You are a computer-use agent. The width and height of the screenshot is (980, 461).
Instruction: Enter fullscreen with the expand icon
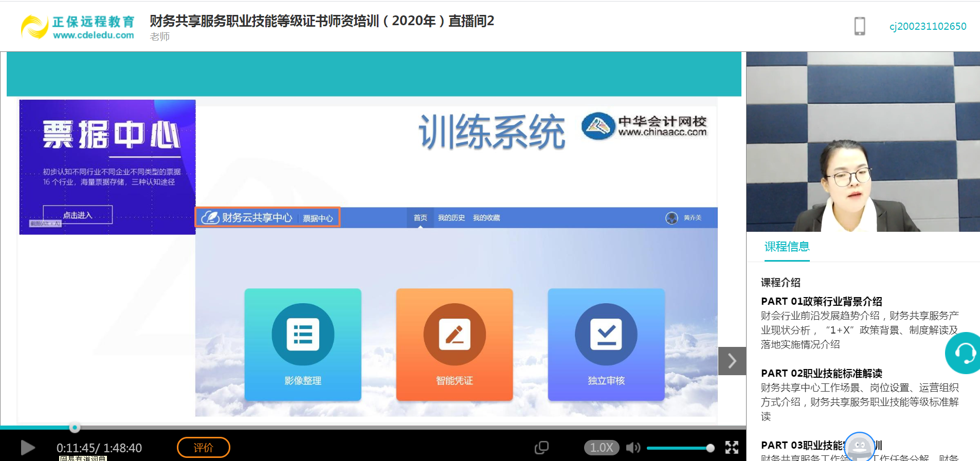click(732, 448)
